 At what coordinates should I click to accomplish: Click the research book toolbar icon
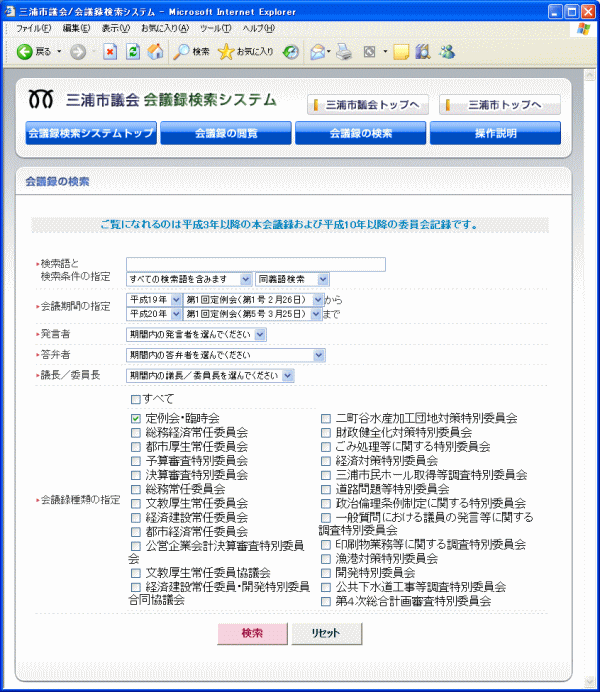[x=423, y=52]
